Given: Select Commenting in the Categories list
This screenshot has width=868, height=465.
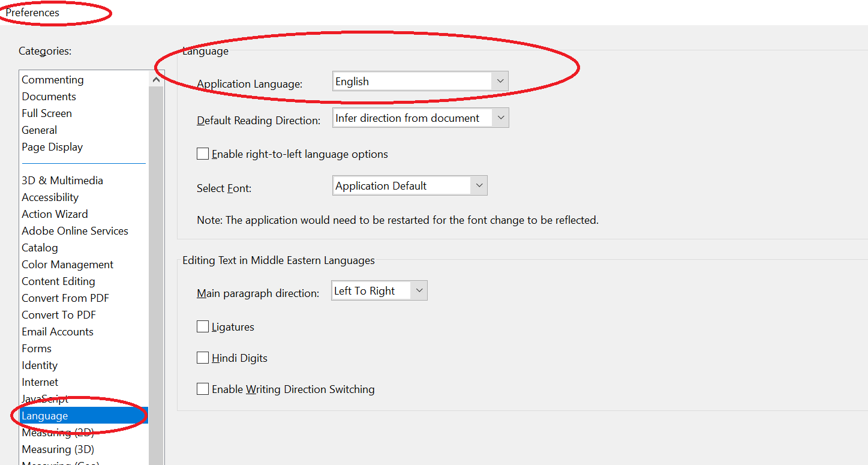Looking at the screenshot, I should [53, 80].
